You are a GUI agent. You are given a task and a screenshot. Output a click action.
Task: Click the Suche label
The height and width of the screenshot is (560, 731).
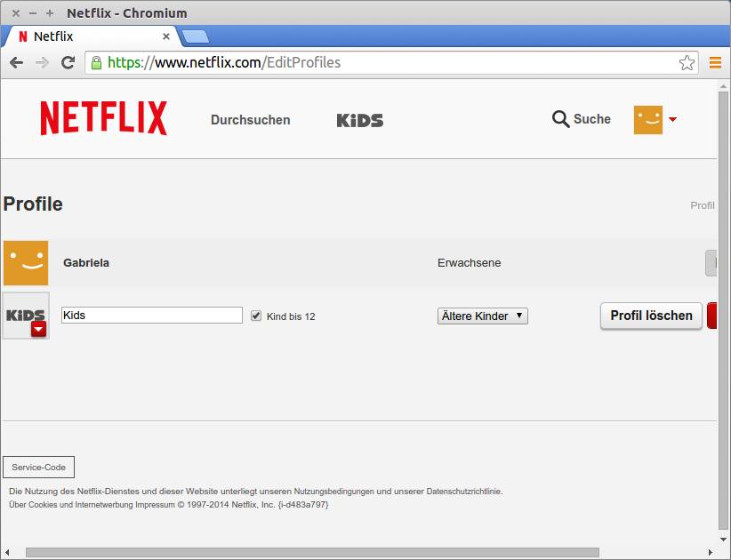(x=592, y=119)
